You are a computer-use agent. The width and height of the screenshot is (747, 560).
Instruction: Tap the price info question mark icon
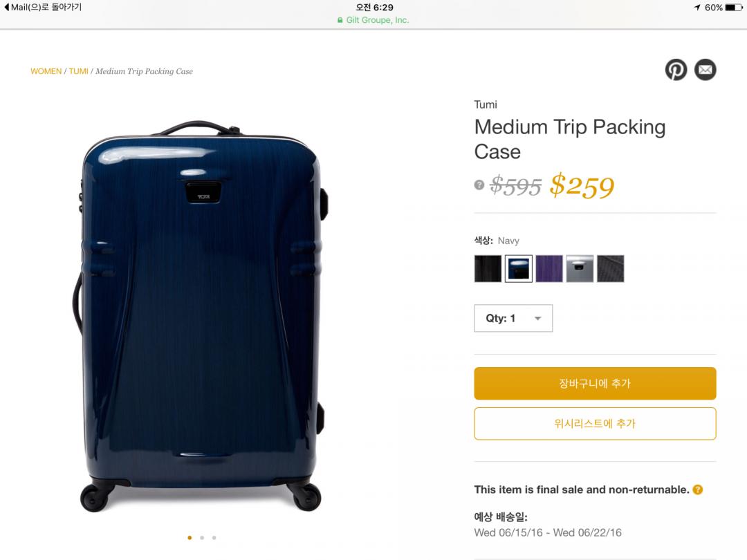[x=479, y=185]
